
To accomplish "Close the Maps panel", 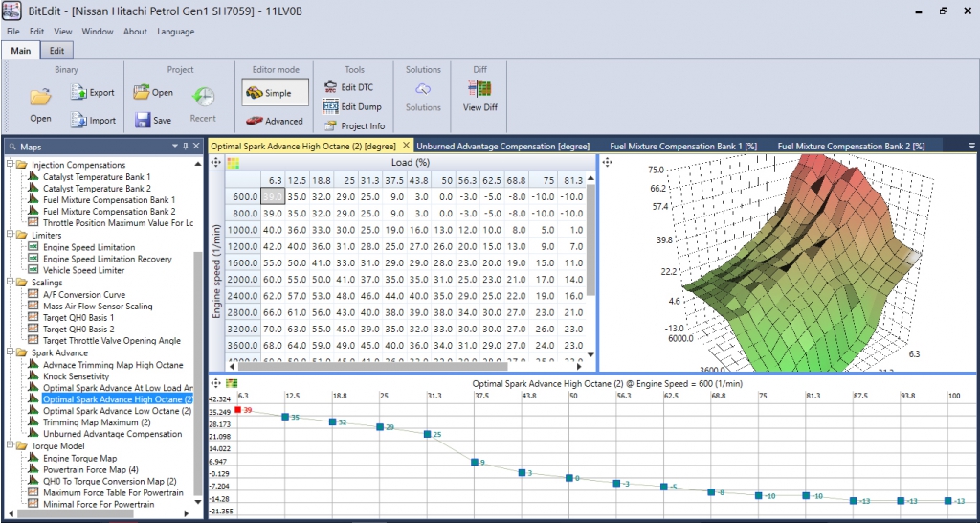I will 196,147.
